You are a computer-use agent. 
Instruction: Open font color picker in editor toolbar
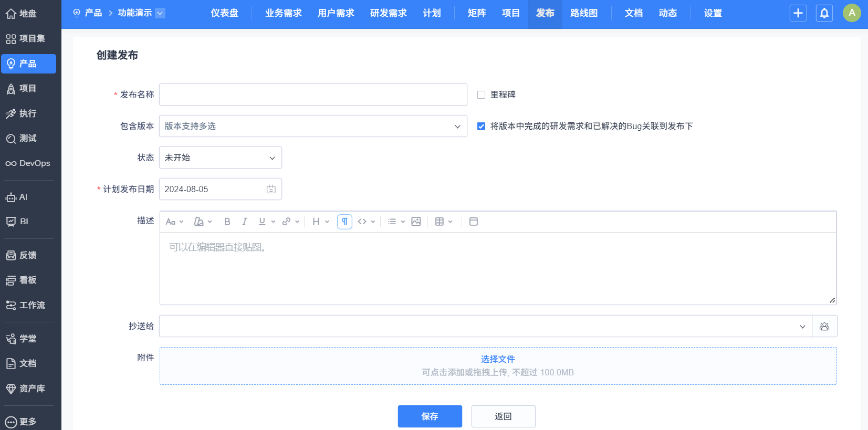point(202,222)
